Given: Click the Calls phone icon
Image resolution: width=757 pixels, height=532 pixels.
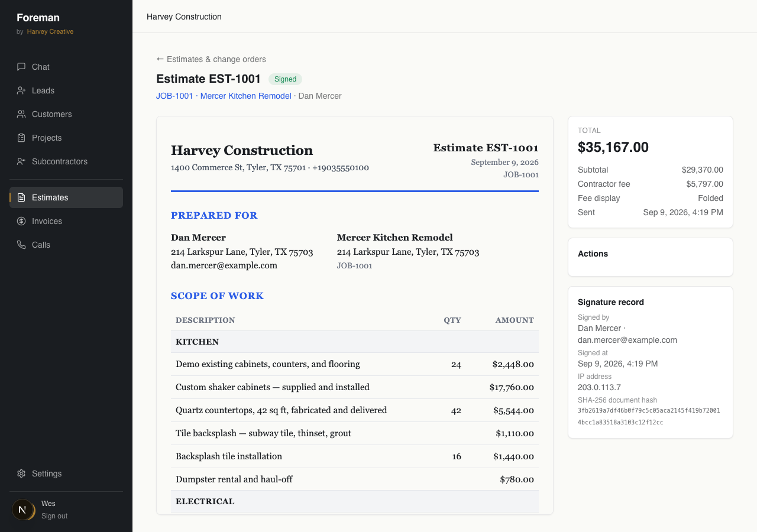Looking at the screenshot, I should point(21,245).
